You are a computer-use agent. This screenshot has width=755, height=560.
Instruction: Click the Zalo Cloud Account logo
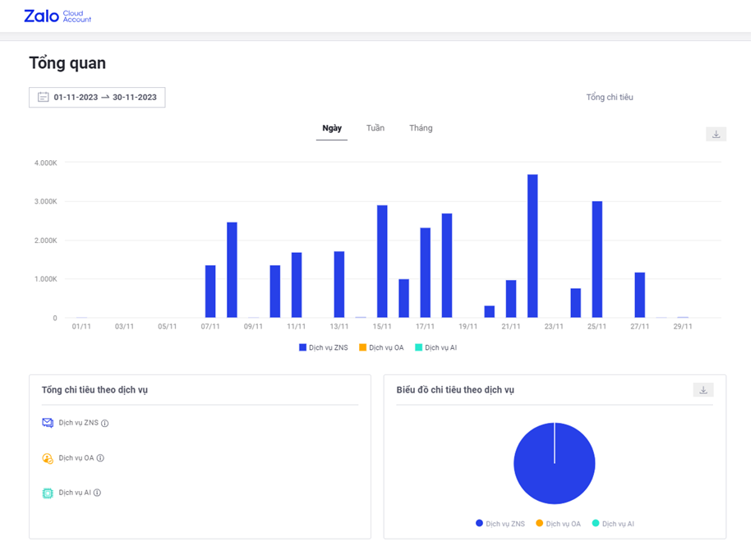(x=58, y=16)
